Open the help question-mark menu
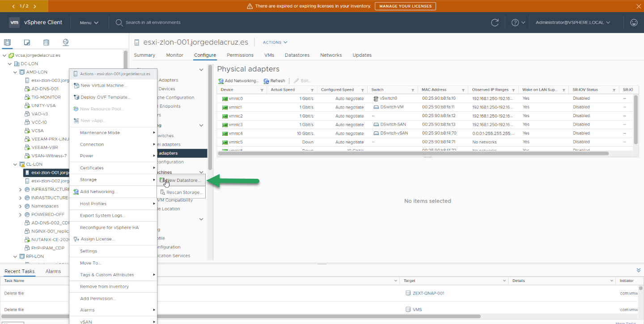 coord(518,22)
